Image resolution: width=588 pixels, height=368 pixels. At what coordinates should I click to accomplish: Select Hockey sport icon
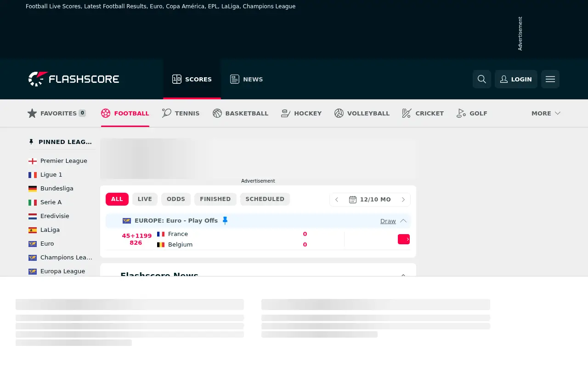(301, 113)
